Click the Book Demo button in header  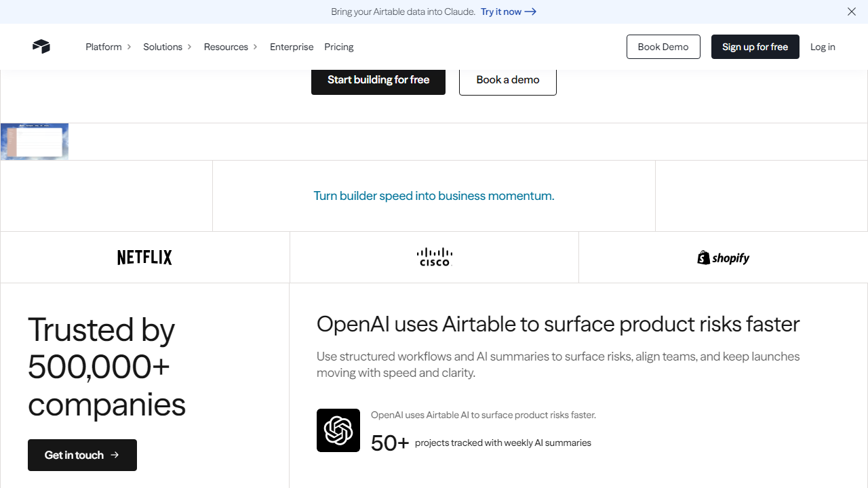click(x=663, y=47)
